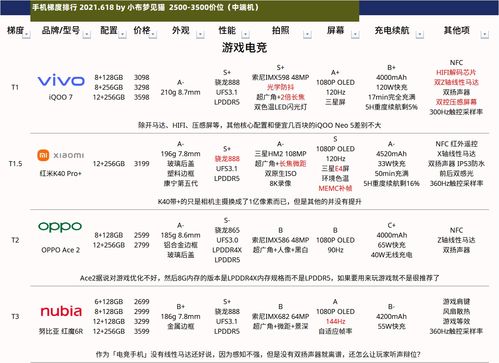Click the OPPO brand logo

click(x=60, y=227)
